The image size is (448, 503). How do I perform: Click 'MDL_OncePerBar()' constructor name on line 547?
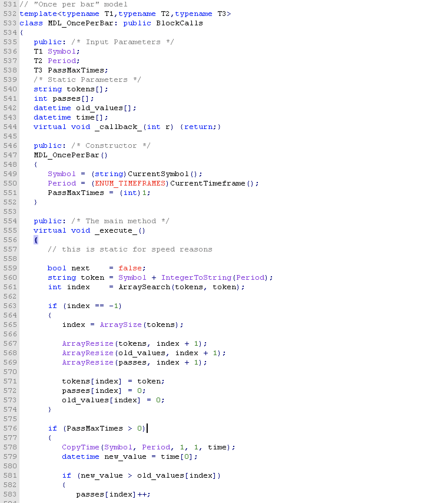pyautogui.click(x=71, y=155)
